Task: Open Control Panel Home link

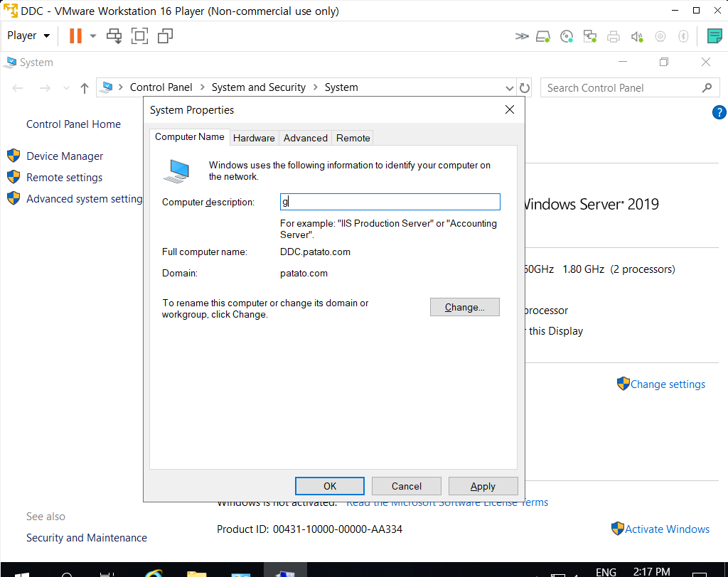Action: pyautogui.click(x=73, y=124)
